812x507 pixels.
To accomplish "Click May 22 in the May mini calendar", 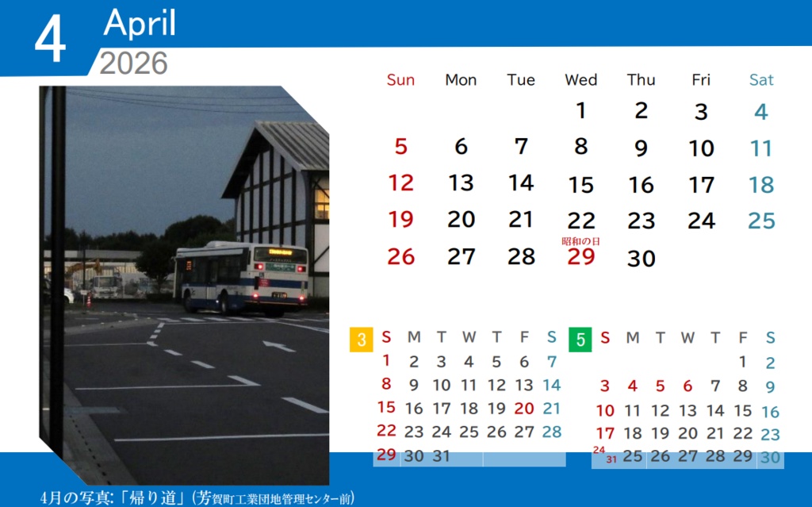I will 742,433.
